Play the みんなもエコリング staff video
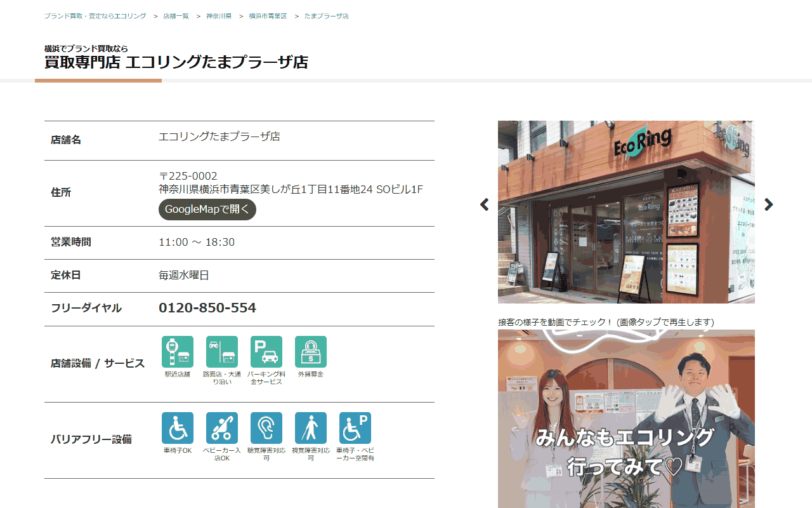 click(626, 419)
